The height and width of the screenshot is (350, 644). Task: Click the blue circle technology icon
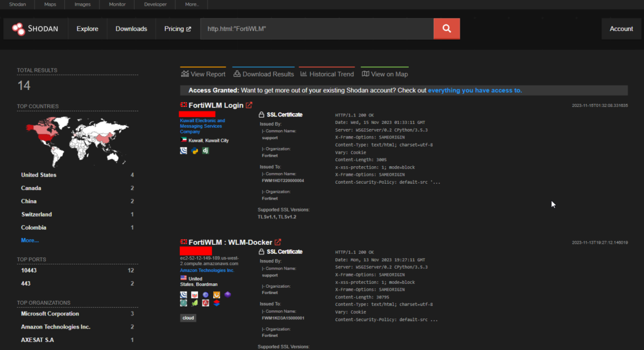click(x=206, y=295)
